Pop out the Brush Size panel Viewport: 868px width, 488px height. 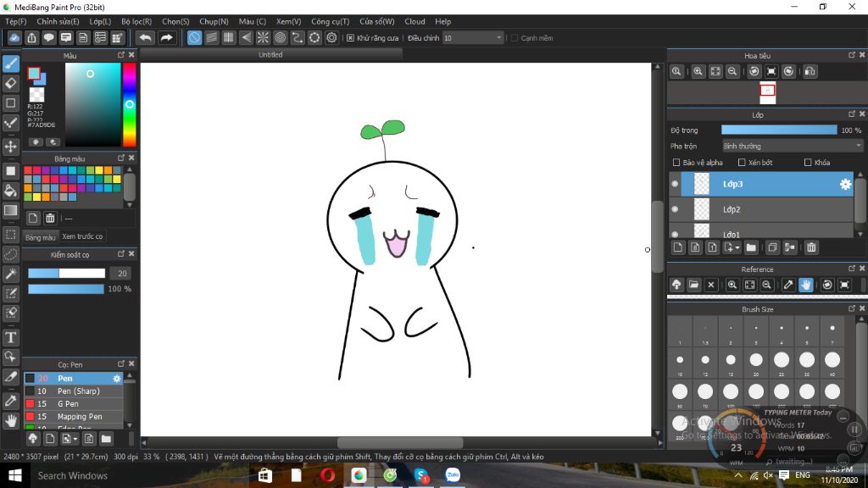[x=851, y=308]
